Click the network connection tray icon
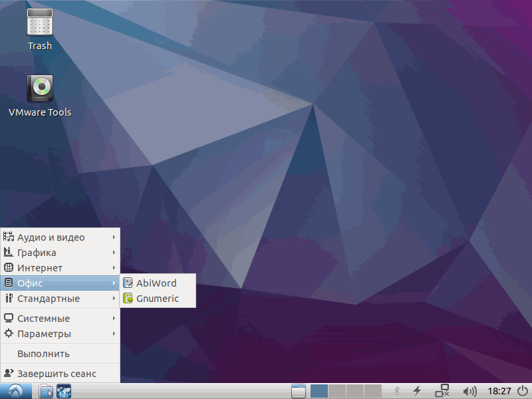This screenshot has height=399, width=532. pyautogui.click(x=442, y=391)
